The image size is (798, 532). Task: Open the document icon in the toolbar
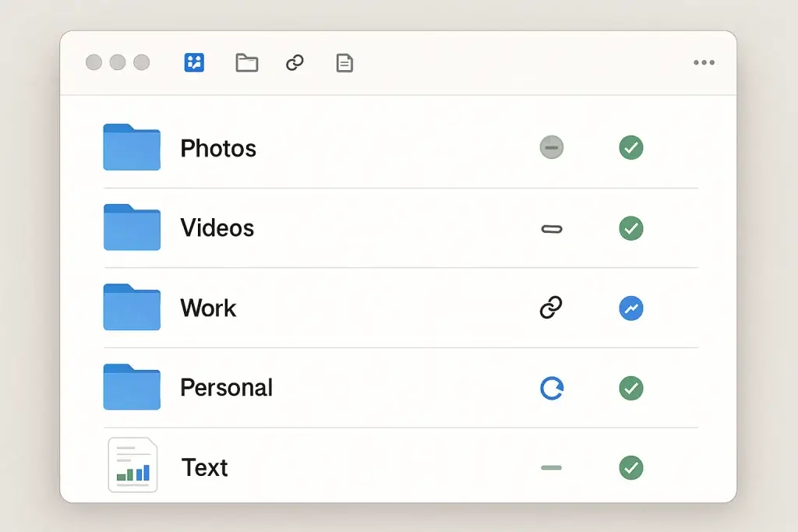coord(344,63)
